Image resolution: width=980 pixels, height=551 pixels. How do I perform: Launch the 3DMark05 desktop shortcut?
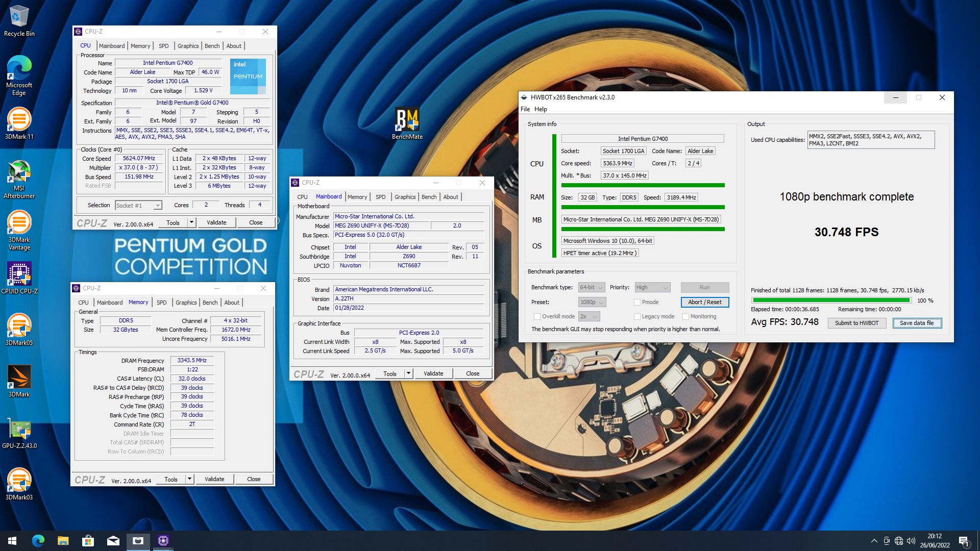coord(19,330)
